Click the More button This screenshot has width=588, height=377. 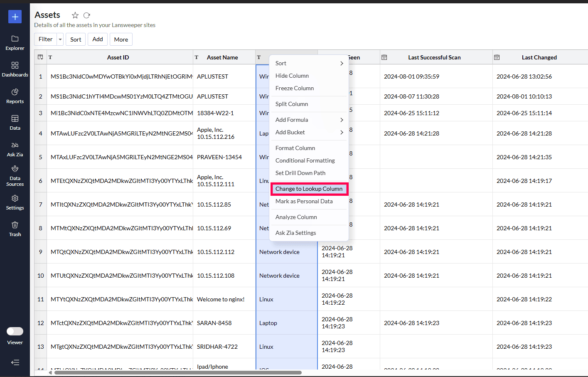[x=121, y=39]
